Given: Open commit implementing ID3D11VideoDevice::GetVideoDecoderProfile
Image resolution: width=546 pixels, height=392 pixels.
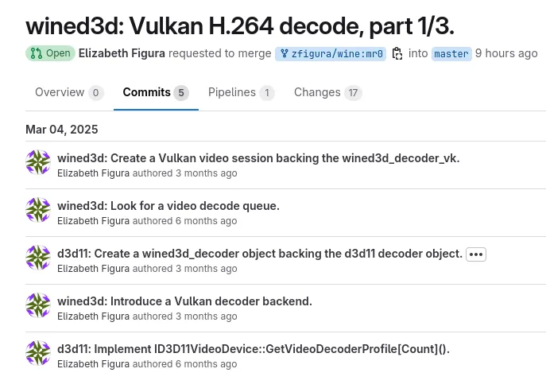Looking at the screenshot, I should pyautogui.click(x=254, y=349).
